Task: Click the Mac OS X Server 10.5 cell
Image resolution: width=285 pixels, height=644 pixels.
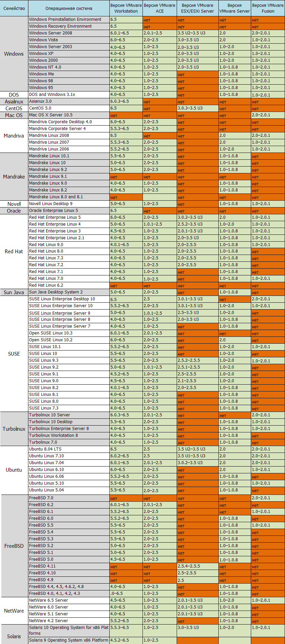Action: 51,115
